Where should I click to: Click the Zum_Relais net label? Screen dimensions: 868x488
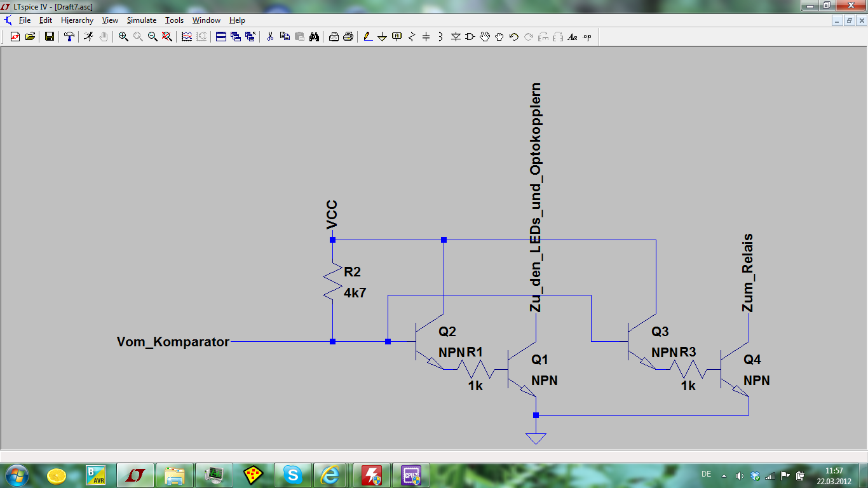748,273
